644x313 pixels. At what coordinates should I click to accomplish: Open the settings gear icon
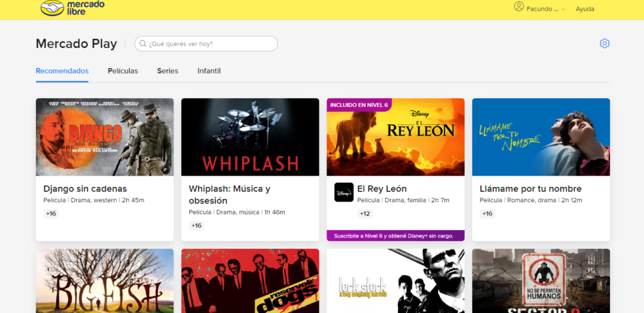(604, 43)
